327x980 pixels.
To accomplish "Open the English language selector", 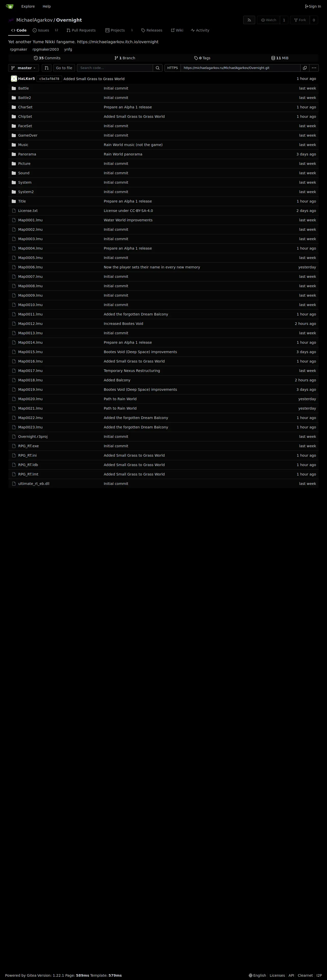I will coord(257,975).
